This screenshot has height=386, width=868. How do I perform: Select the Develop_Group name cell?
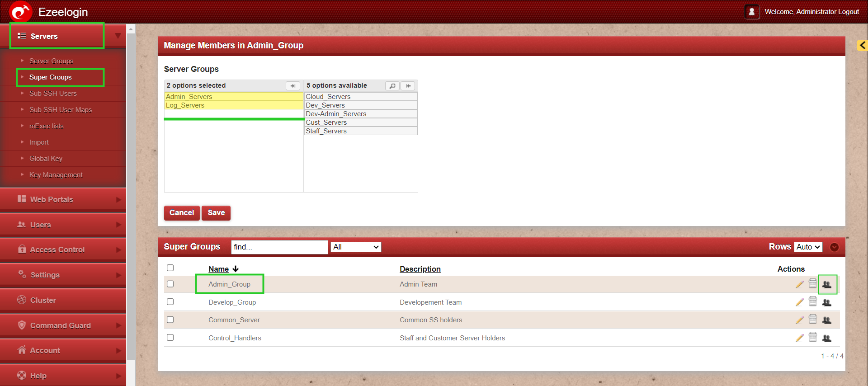(x=232, y=302)
